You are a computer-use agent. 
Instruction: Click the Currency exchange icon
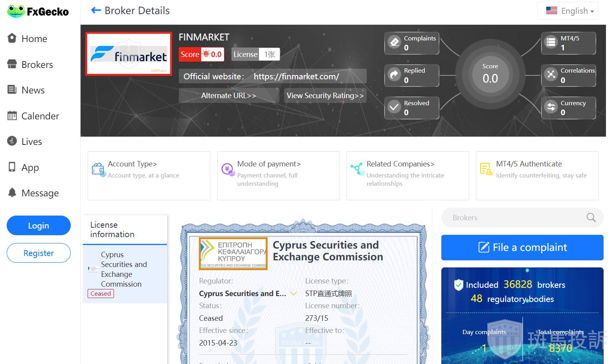(551, 107)
